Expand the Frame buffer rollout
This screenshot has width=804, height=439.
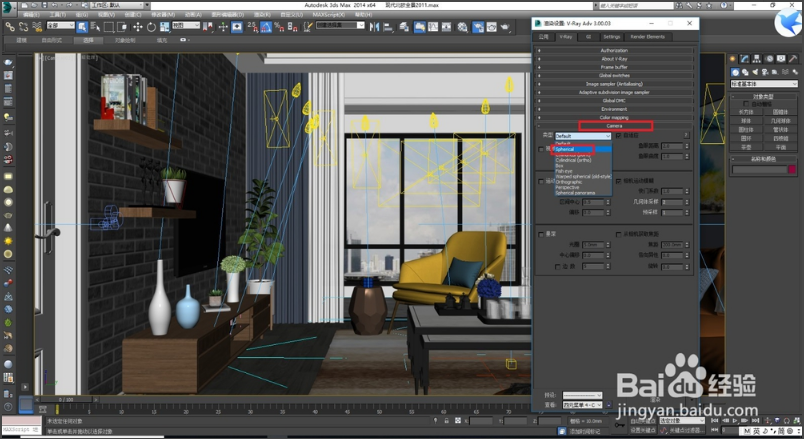tap(614, 67)
